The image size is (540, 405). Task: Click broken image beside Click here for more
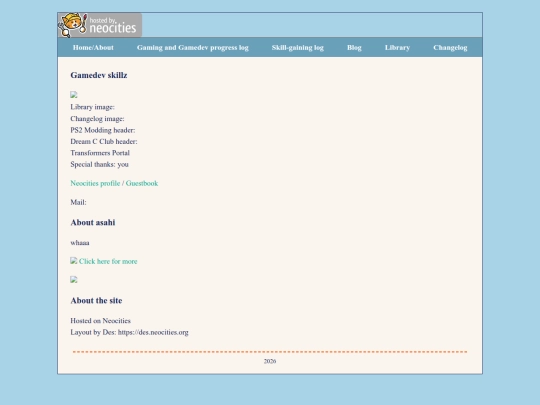click(x=74, y=261)
